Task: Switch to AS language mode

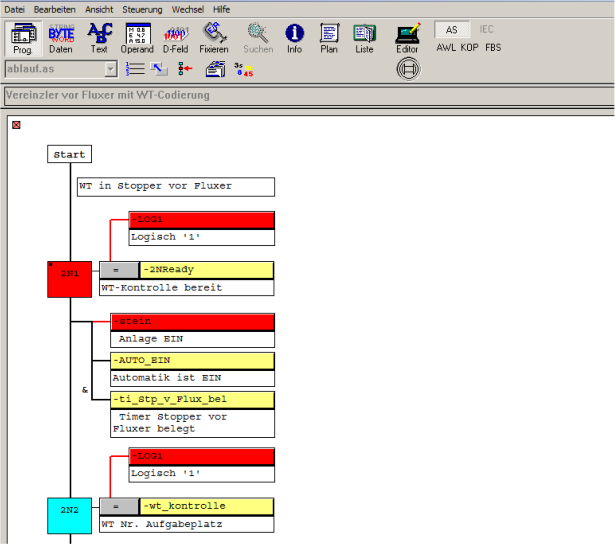Action: pos(452,30)
